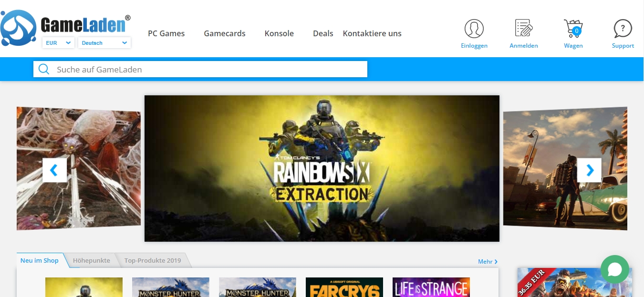Open the Gamecards menu
The image size is (644, 297).
[225, 33]
